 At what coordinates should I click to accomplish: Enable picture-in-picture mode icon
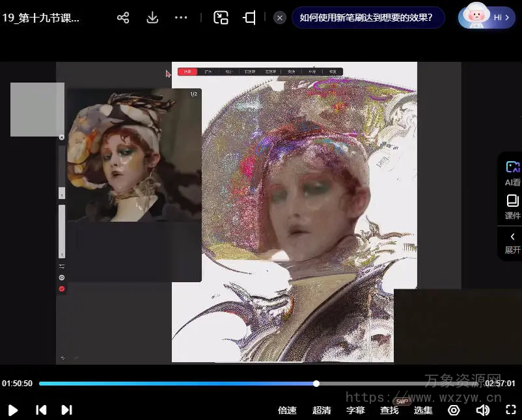coord(221,18)
